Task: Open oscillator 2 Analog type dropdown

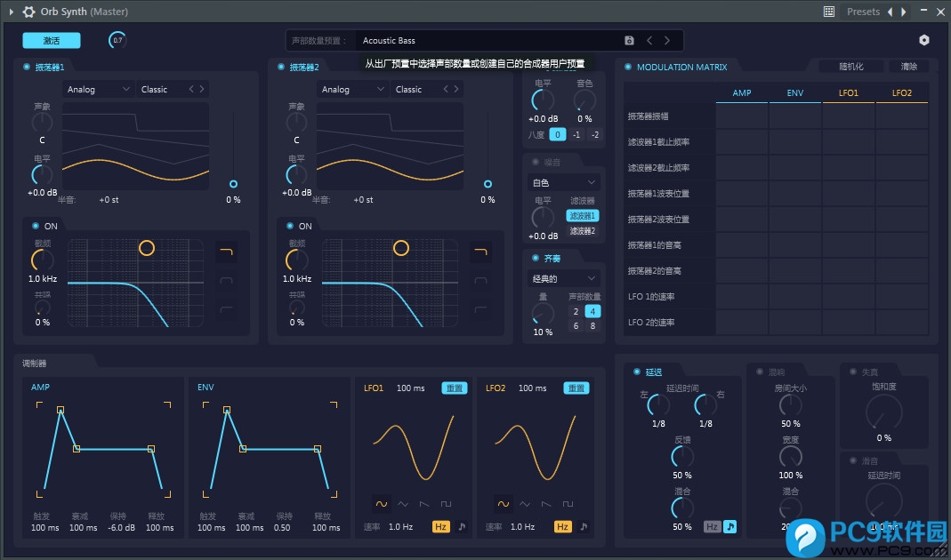Action: pyautogui.click(x=352, y=89)
